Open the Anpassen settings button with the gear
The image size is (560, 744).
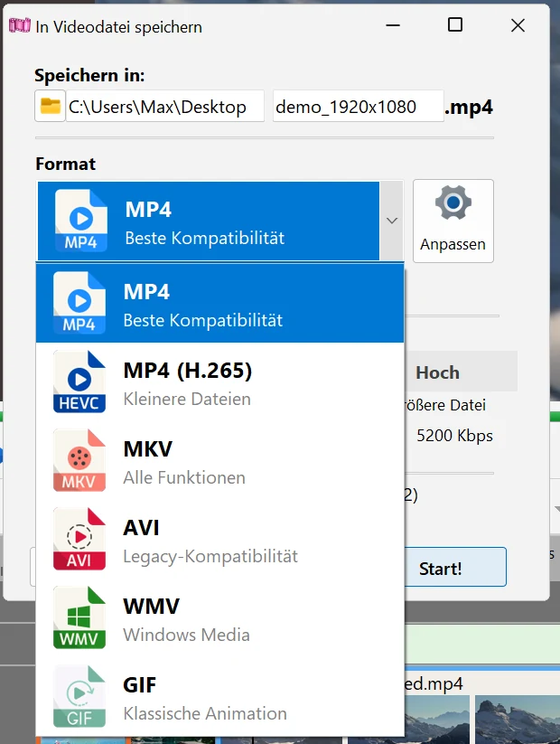(x=453, y=221)
